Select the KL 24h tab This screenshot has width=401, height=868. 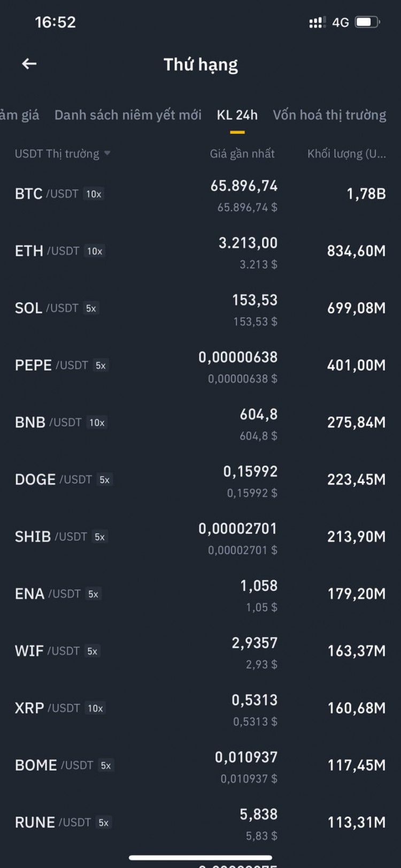237,115
